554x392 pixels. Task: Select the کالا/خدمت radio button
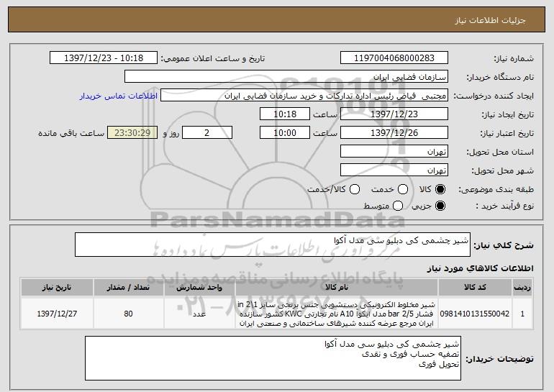click(355, 189)
